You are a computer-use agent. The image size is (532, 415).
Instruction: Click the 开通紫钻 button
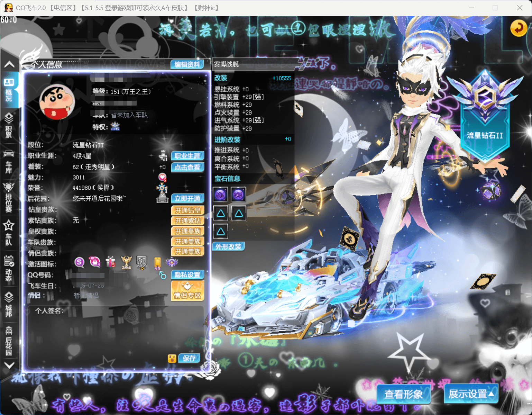click(187, 221)
